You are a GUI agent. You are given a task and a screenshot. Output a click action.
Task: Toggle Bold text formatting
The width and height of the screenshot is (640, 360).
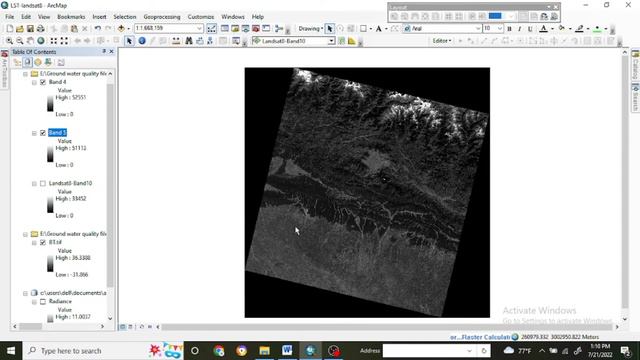tap(509, 29)
